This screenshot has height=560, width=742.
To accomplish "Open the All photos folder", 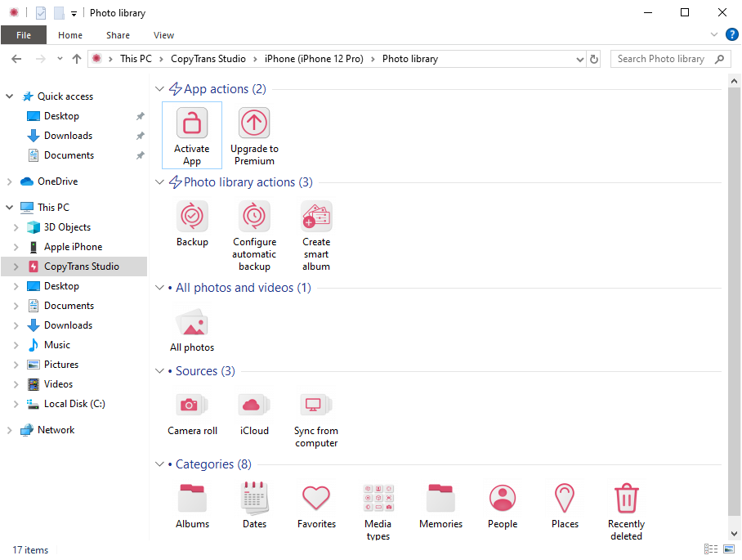I will coord(192,330).
